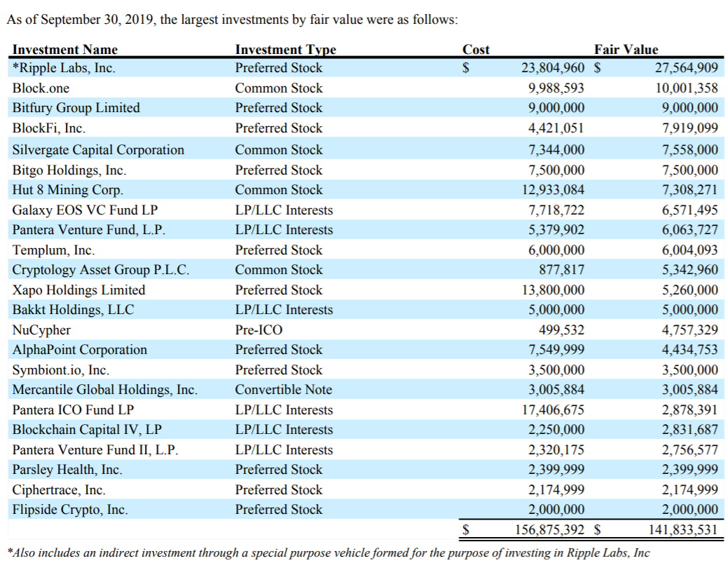Click total fair value 141,833,531

coord(683,529)
